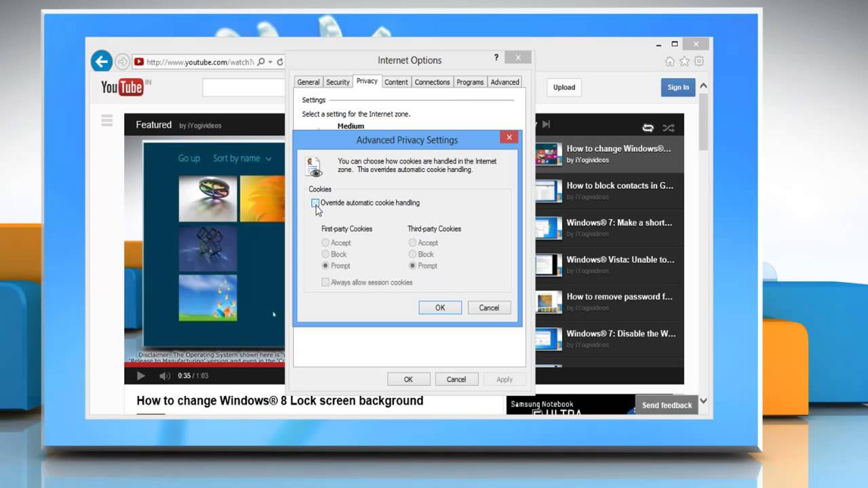Click the YouTube search input field

243,87
